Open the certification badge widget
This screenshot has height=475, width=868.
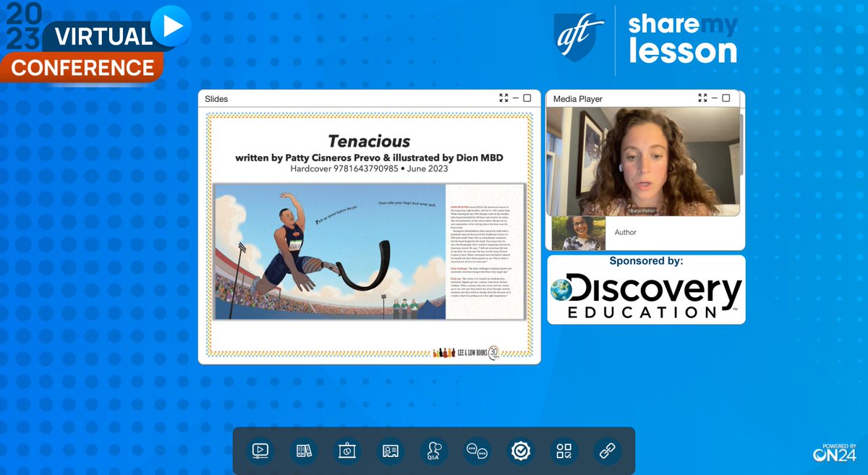(521, 451)
